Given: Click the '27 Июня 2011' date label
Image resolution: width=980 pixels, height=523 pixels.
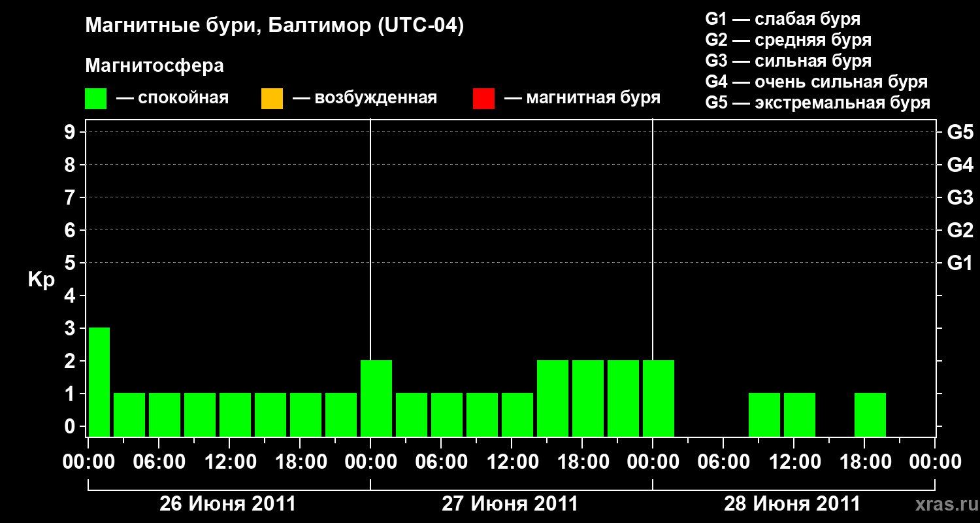Looking at the screenshot, I should [x=510, y=504].
